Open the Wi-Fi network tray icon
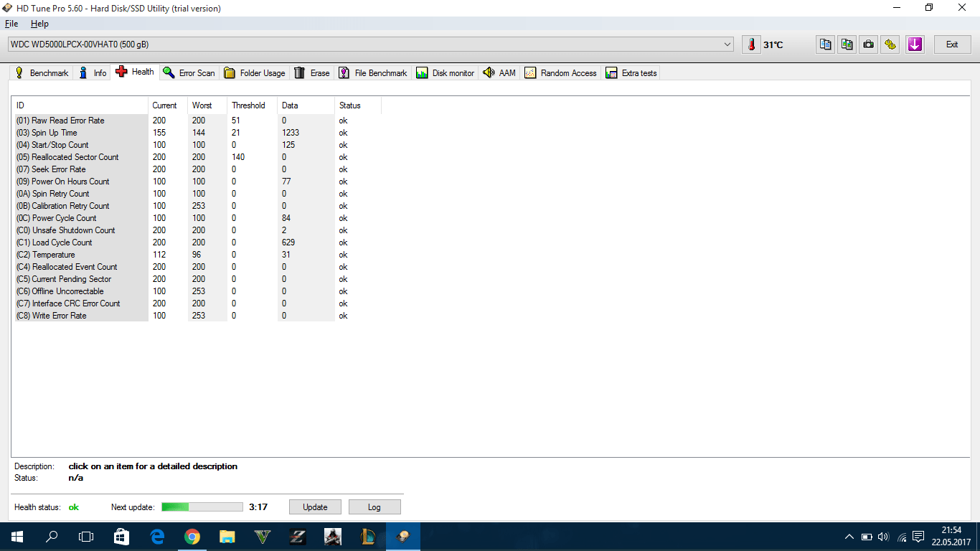 (901, 537)
